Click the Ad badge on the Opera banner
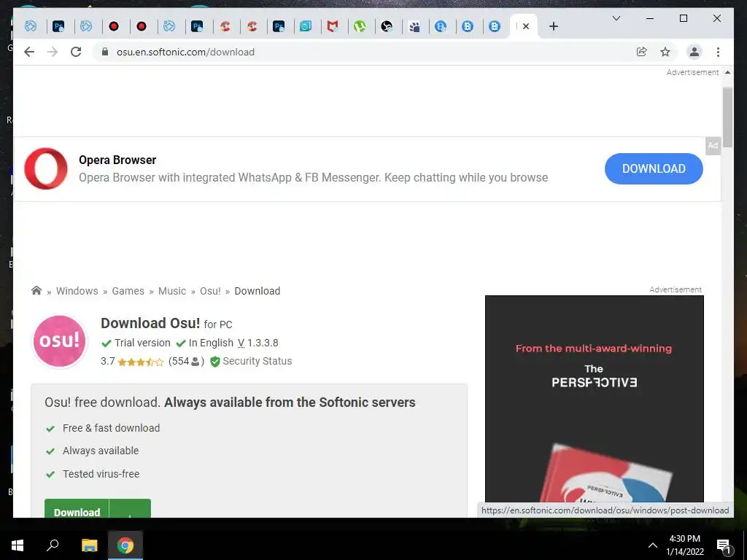Image resolution: width=747 pixels, height=560 pixels. (x=713, y=145)
